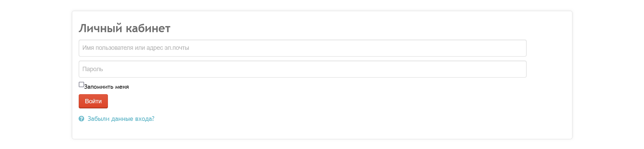Open the Забыли данные входа? link
The image size is (644, 149).
[121, 119]
